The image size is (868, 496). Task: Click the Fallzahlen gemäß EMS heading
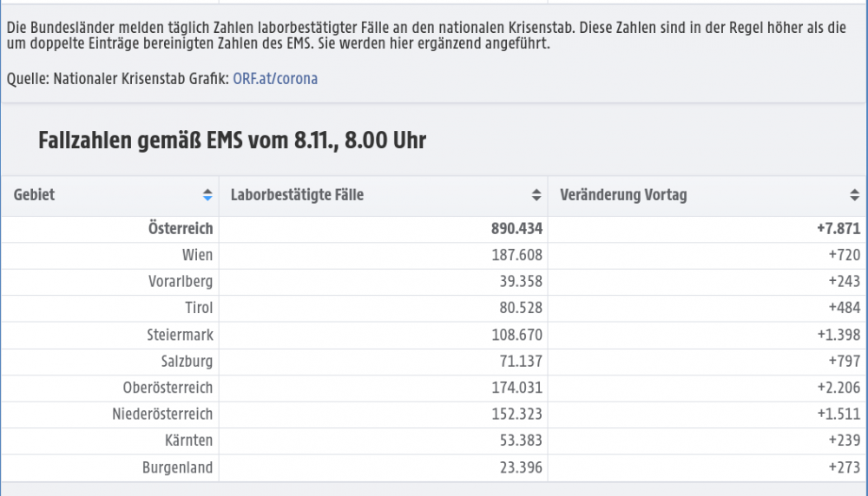(232, 140)
